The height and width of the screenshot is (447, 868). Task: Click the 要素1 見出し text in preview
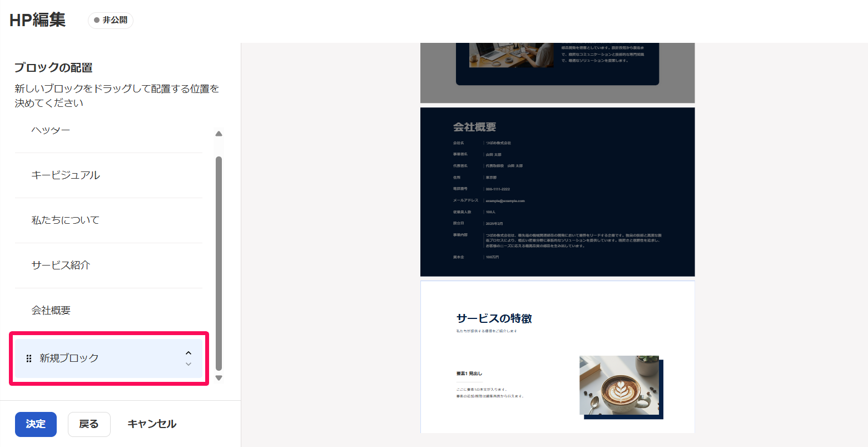(x=469, y=374)
